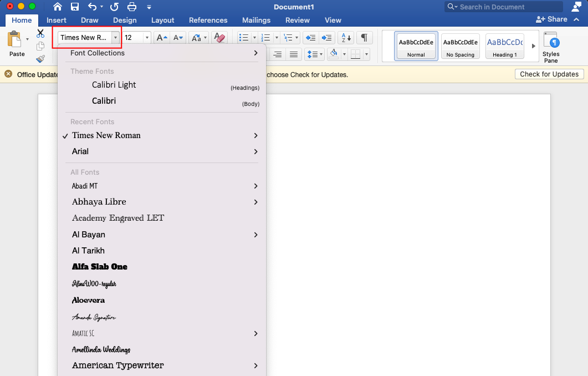Print the document
Image resolution: width=588 pixels, height=376 pixels.
click(x=132, y=7)
